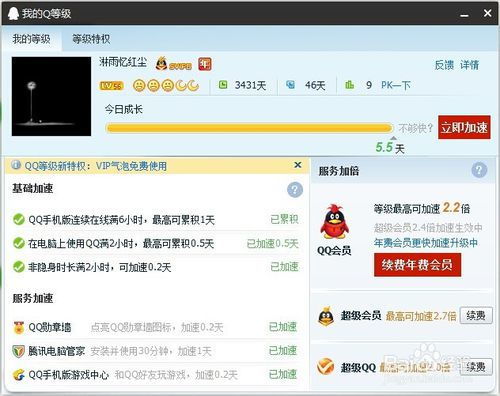Click the QQ手机版游戏中心 label
Screen dimensions: 500x396
click(x=68, y=375)
